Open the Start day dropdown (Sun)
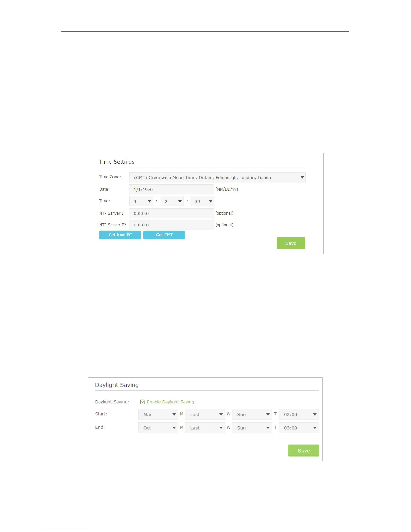 pyautogui.click(x=252, y=414)
